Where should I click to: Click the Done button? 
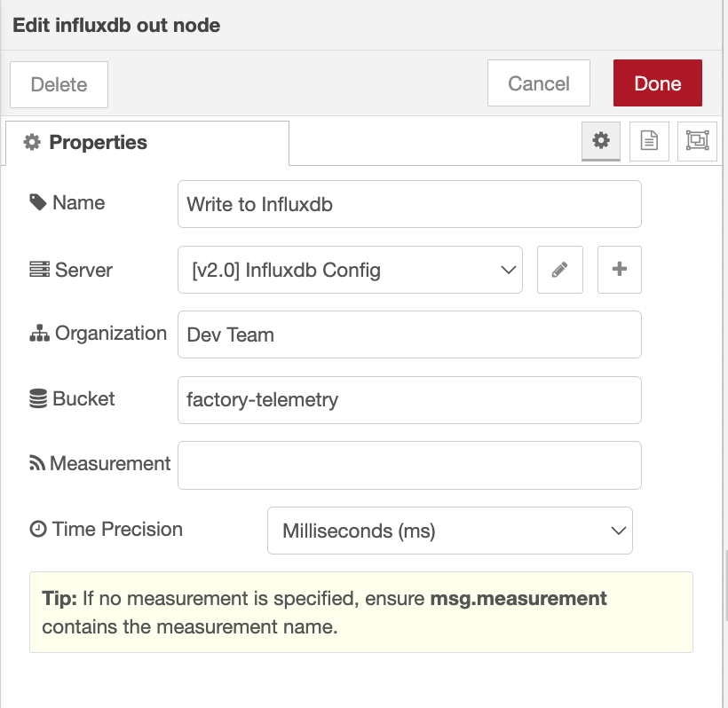tap(658, 83)
